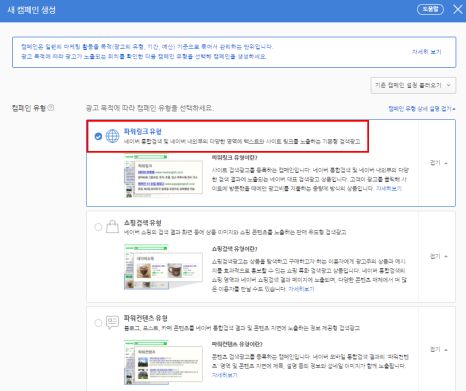
Task: Click the 쇼핑검색 유형이란? heading
Action: pyautogui.click(x=235, y=249)
